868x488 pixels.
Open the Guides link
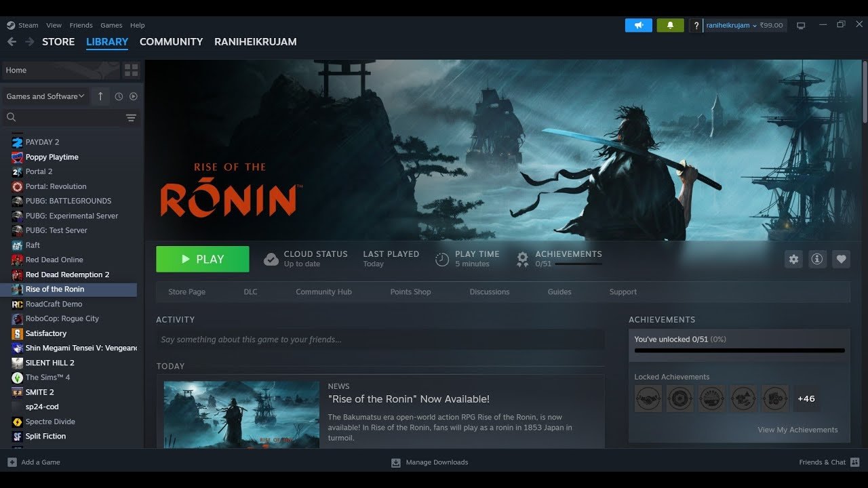[x=559, y=292]
